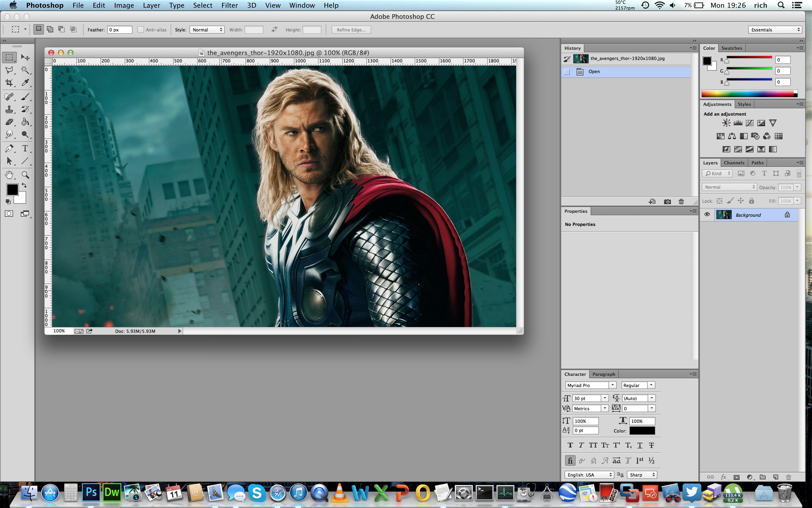
Task: Select the Paint Bucket tool
Action: tap(25, 122)
